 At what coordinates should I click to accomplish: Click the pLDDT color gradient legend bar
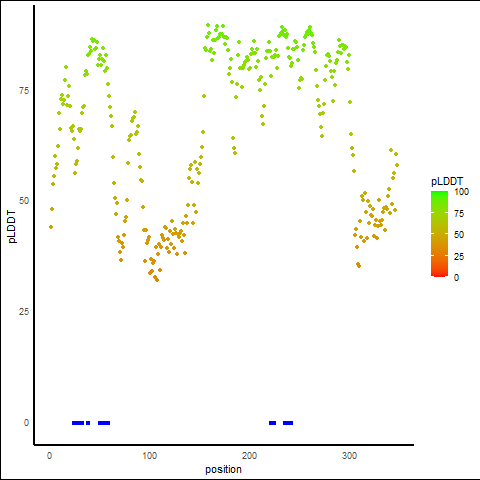click(x=439, y=234)
